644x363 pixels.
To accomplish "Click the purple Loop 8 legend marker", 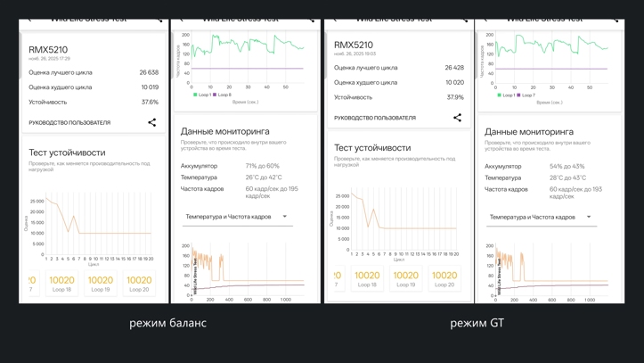I will point(215,95).
